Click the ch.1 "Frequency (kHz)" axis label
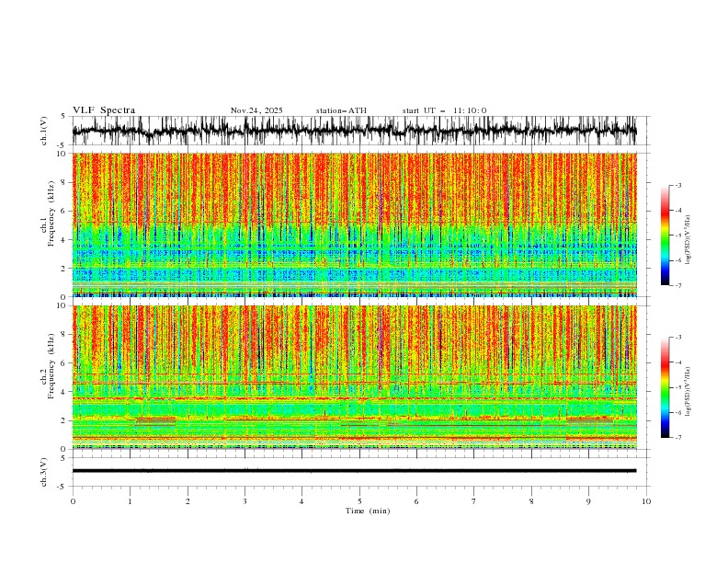 51,213
